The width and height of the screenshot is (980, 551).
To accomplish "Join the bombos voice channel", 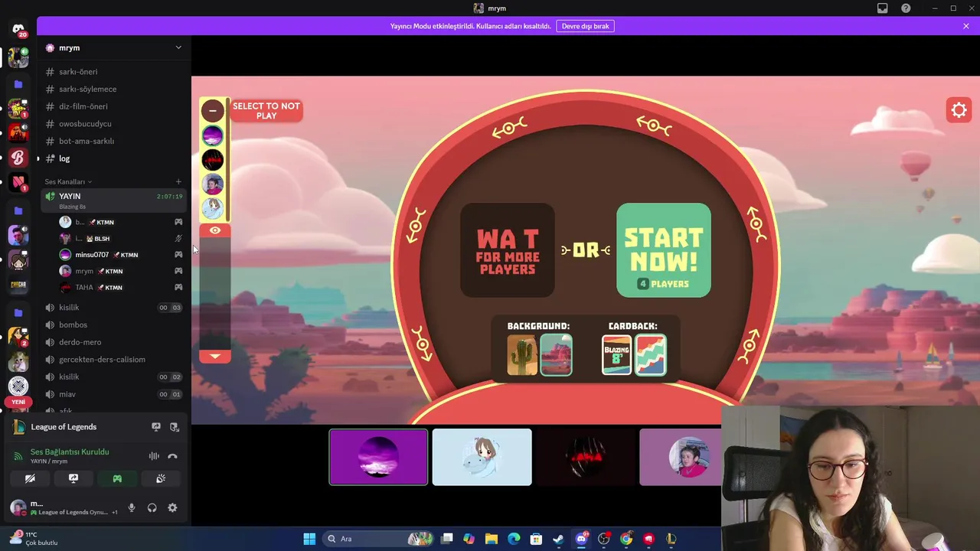I will click(x=113, y=324).
